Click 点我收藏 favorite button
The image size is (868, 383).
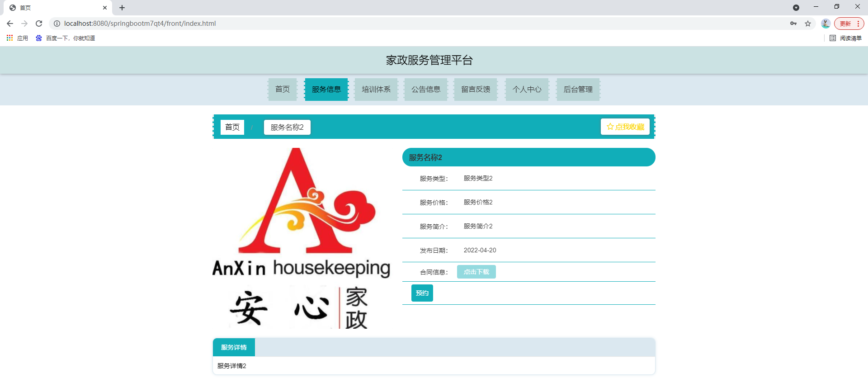click(x=625, y=127)
